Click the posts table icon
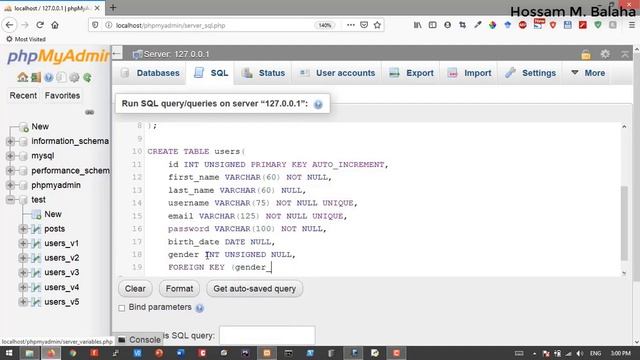Screen dimensions: 640x360 36,229
